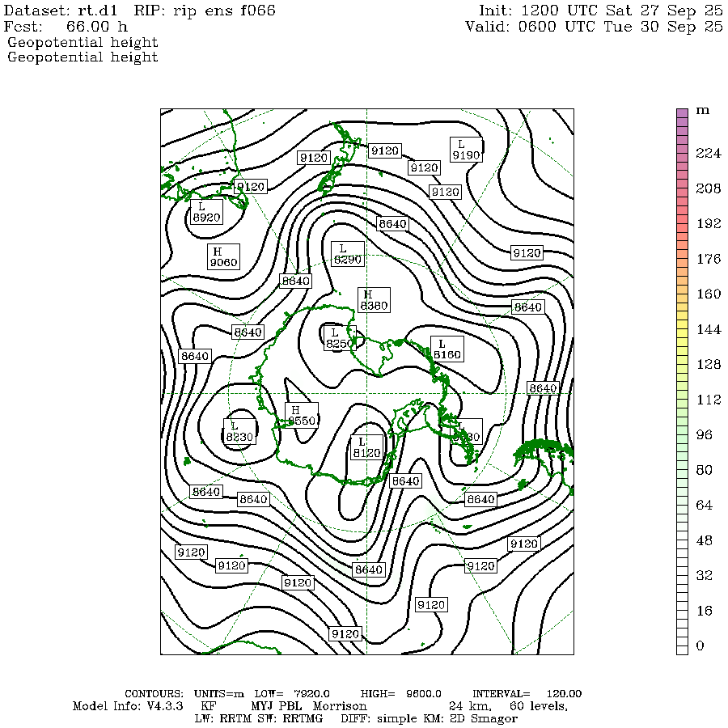
Task: Select the 'L 8920' low center label
Action: click(x=206, y=212)
